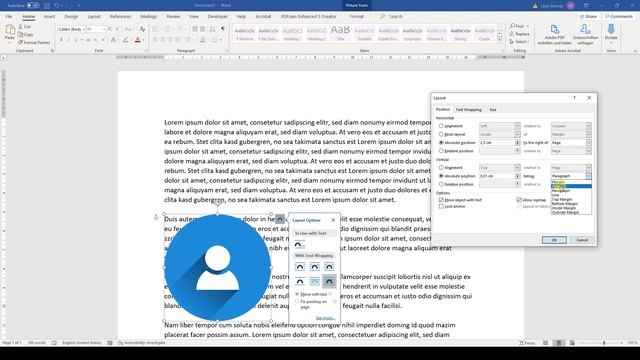Choose the In Front of Text wrapping icon
The width and height of the screenshot is (640, 360).
click(x=329, y=281)
